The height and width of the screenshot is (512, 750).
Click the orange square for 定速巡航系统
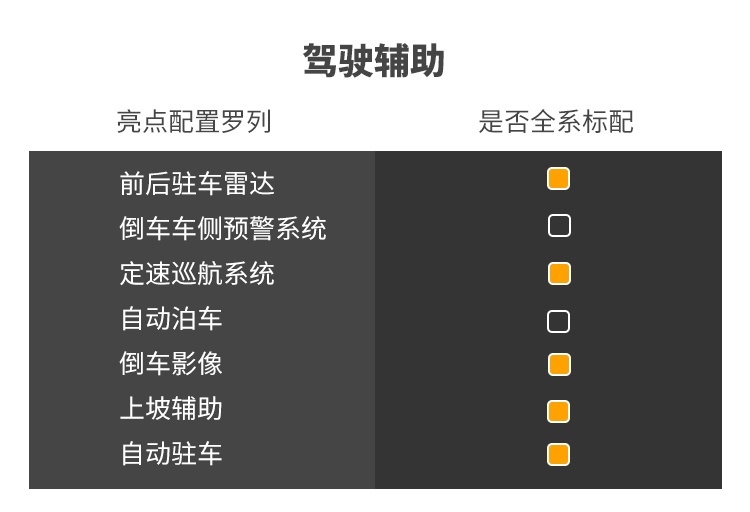pyautogui.click(x=559, y=273)
